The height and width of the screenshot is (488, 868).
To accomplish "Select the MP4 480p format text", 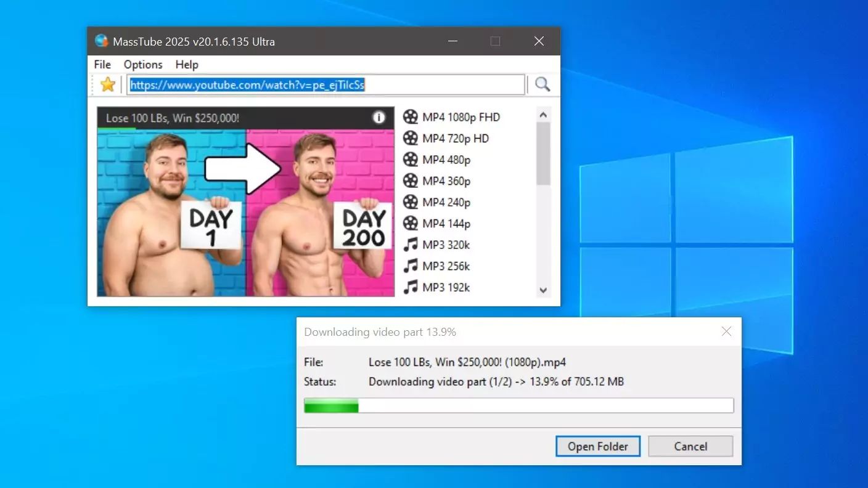I will point(446,160).
